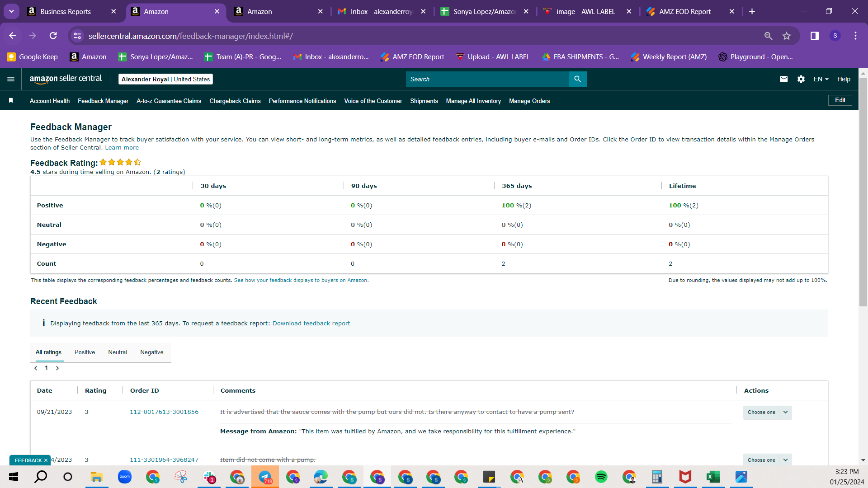Open the Chrome profile avatar
Viewport: 868px width, 488px height.
click(835, 36)
